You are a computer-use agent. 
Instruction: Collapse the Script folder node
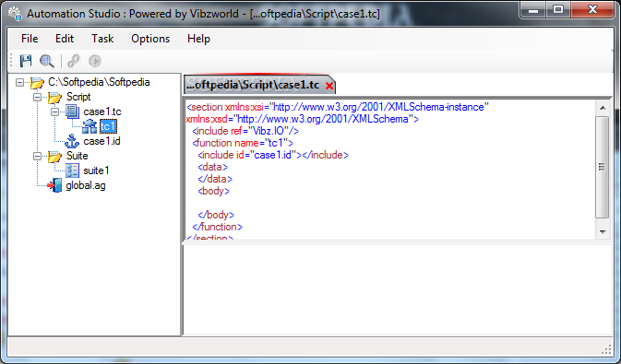coord(37,97)
